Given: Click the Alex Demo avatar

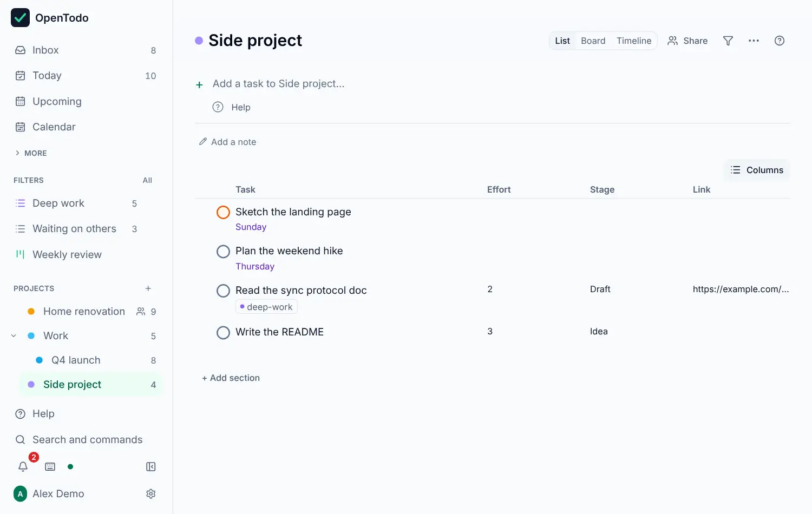Looking at the screenshot, I should click(20, 493).
